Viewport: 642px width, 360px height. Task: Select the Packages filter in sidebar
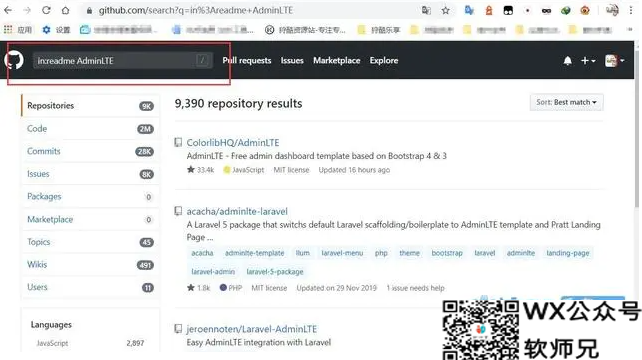coord(90,197)
